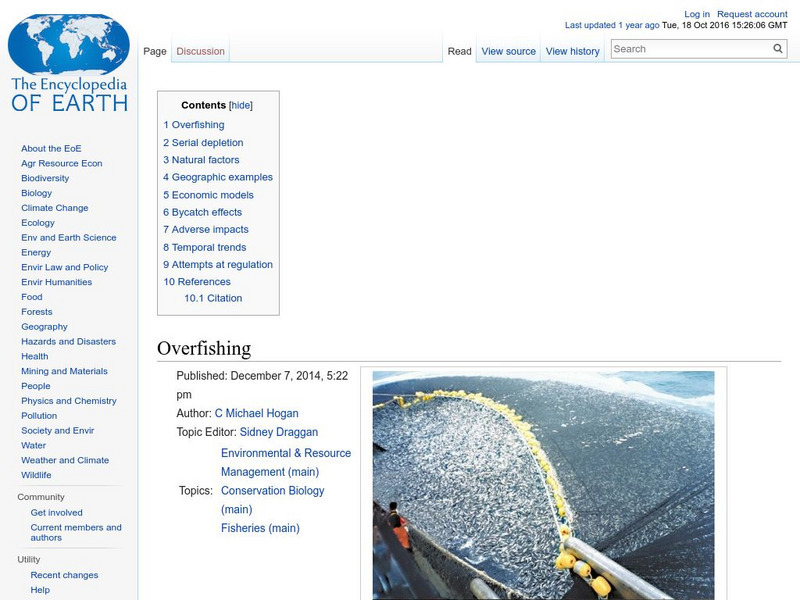Open Envir Humanities sidebar link

click(x=56, y=282)
